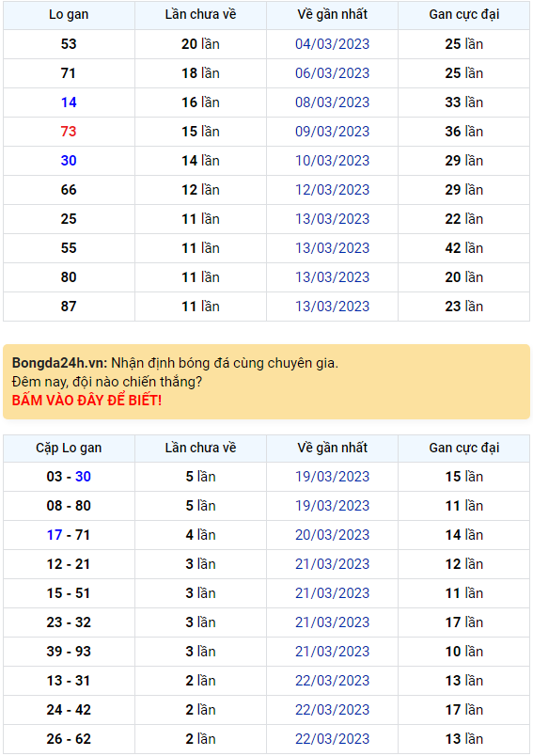
Task: Click 13/03/2023 date in row 87
Action: click(x=332, y=307)
